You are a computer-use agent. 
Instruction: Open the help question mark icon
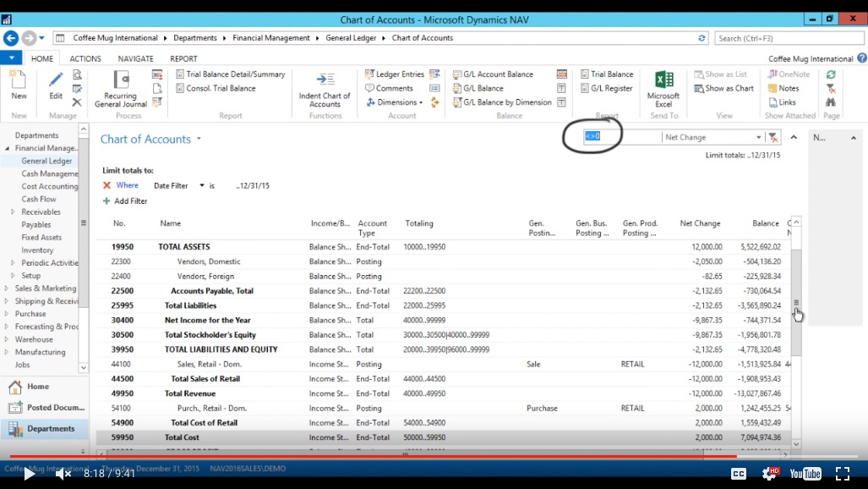(x=862, y=58)
